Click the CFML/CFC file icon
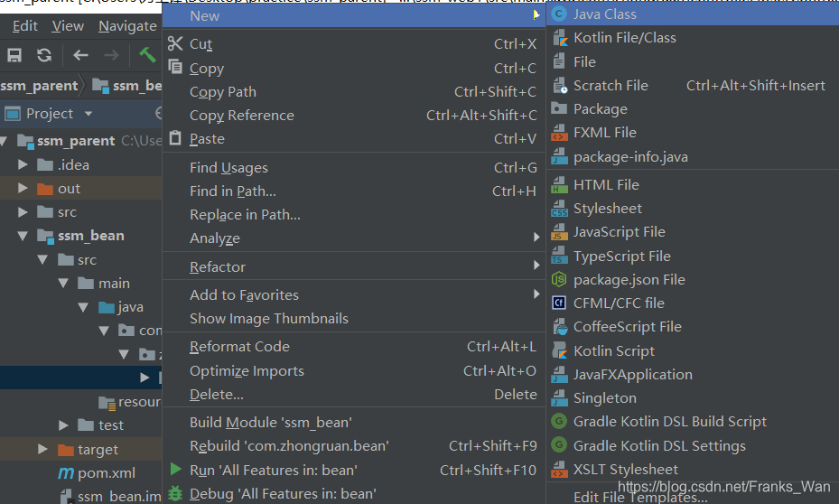This screenshot has height=504, width=839. (559, 303)
